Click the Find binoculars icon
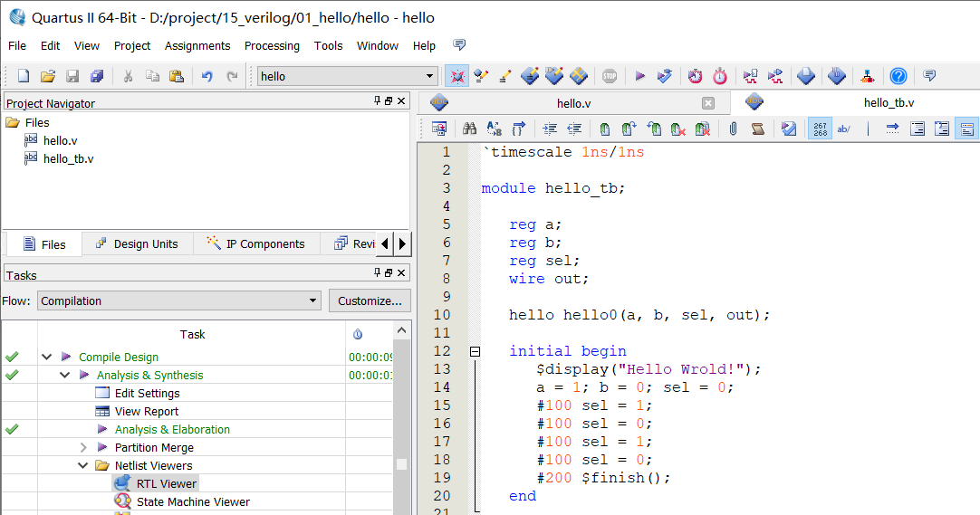Image resolution: width=980 pixels, height=515 pixels. click(469, 129)
